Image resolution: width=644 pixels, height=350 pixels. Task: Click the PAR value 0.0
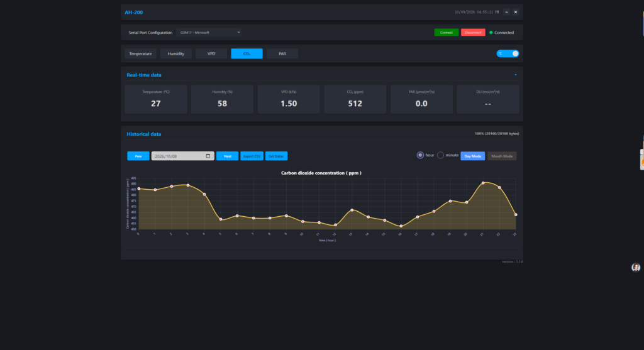421,104
